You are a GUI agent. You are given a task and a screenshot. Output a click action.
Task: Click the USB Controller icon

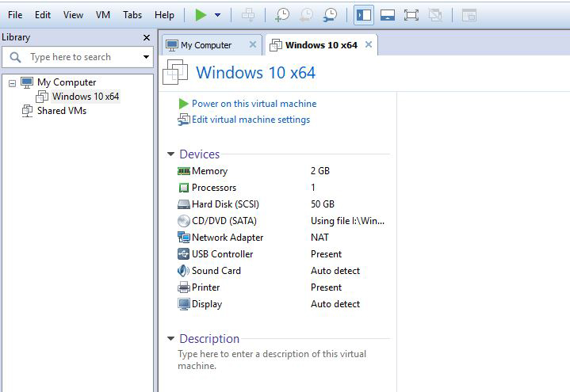[184, 254]
